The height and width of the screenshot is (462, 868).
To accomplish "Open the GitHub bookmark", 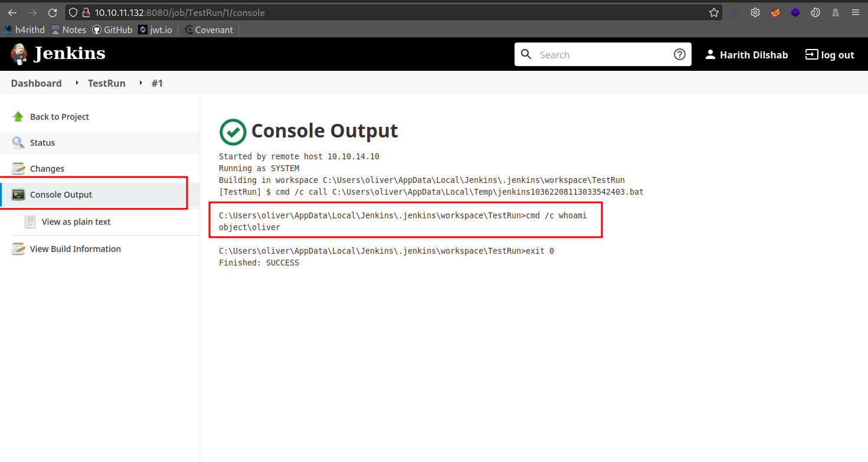I will click(x=112, y=30).
